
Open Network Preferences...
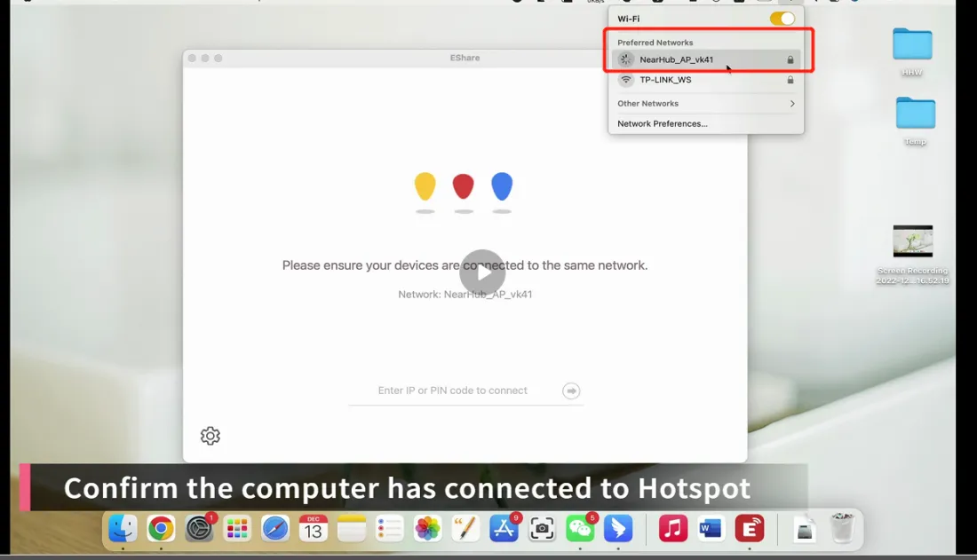pos(663,123)
